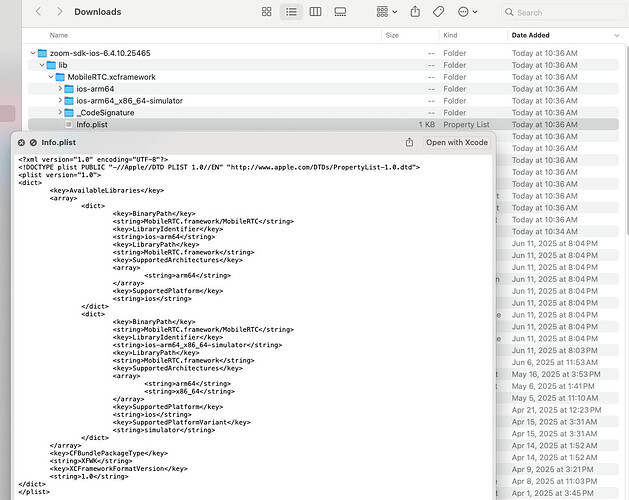Collapse the MobileRTC.xcframework folder
The image size is (629, 500).
pos(51,77)
